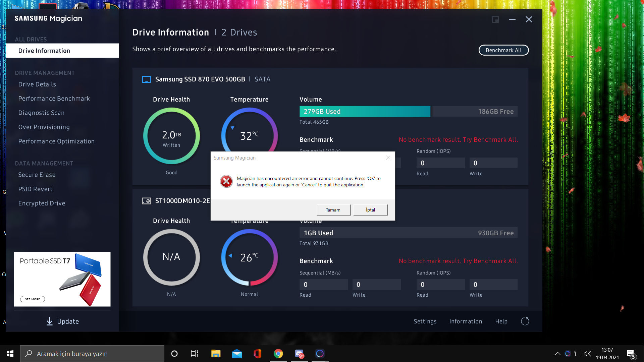Click İptal to quit the application
Viewport: 644px width, 362px height.
pyautogui.click(x=371, y=210)
